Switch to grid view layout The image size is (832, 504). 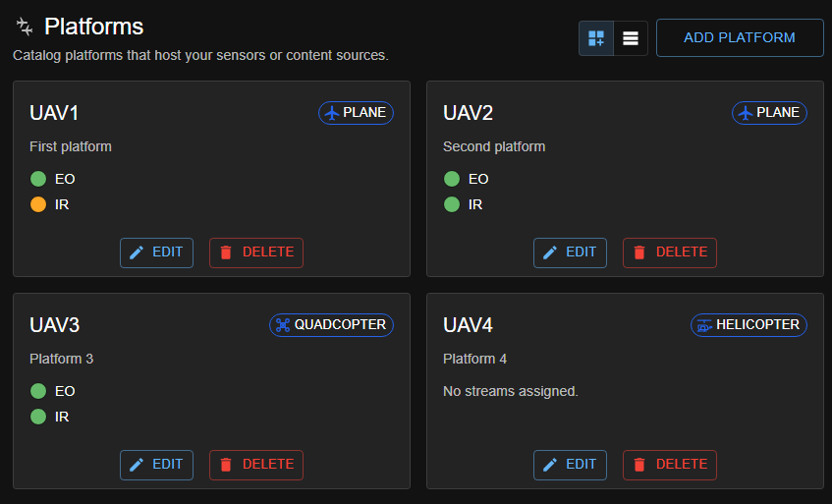[596, 38]
